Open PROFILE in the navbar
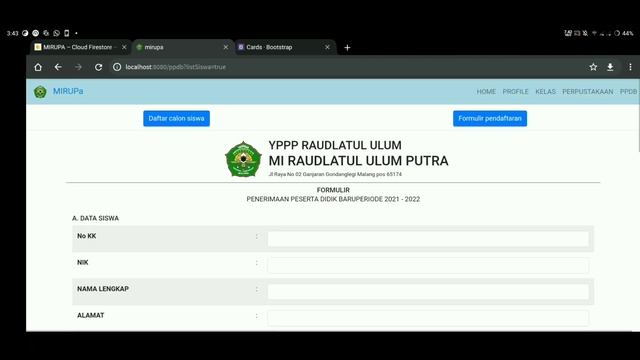Viewport: 640px width, 360px height. 516,91
